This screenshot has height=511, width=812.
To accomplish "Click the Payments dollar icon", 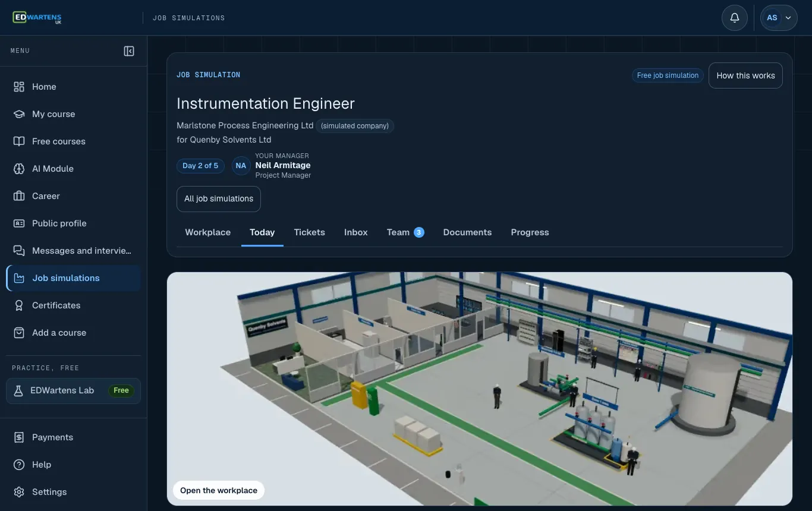I will 19,437.
